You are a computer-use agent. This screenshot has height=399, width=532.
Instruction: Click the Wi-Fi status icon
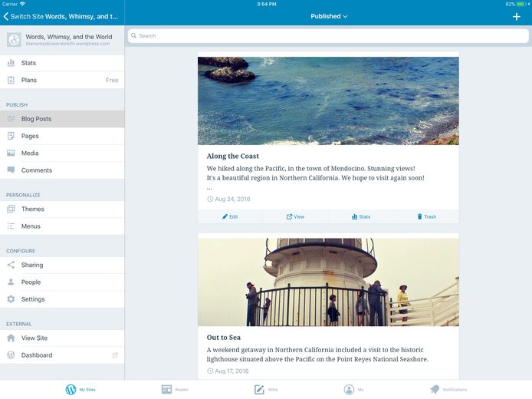point(22,4)
